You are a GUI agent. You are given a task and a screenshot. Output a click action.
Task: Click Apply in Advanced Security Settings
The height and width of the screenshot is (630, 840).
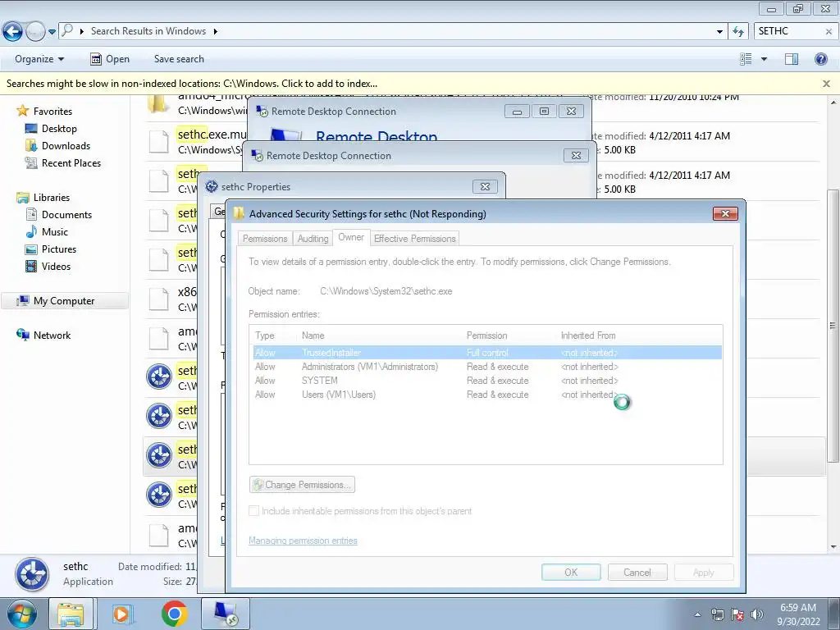(703, 572)
